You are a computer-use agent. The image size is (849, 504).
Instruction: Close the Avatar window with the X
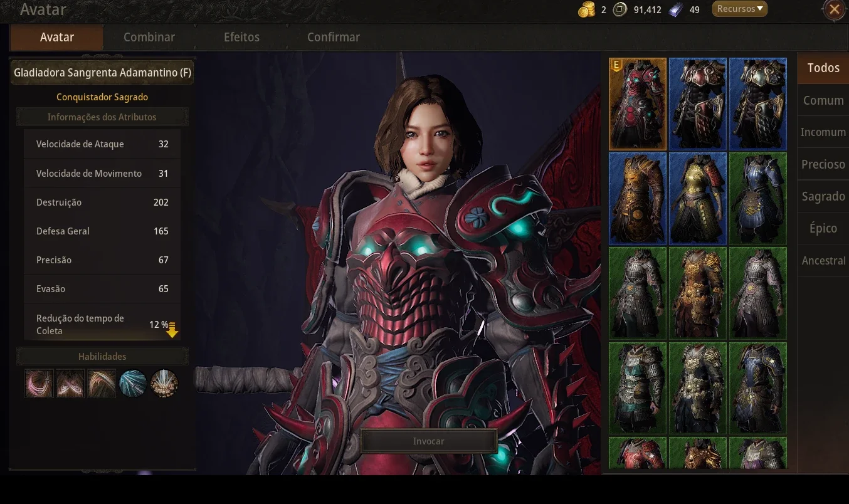835,9
